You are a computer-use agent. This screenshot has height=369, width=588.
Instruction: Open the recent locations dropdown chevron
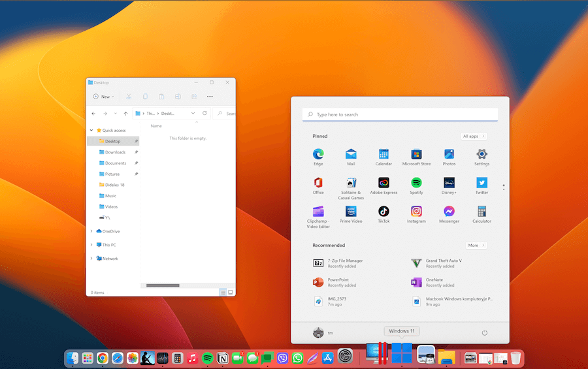[x=115, y=113]
